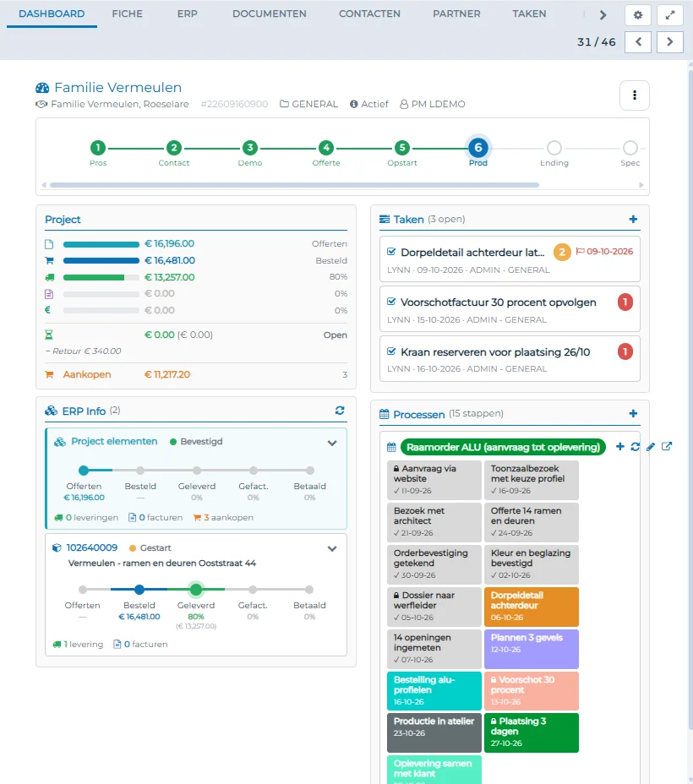Open the 1 levering link

(x=78, y=644)
